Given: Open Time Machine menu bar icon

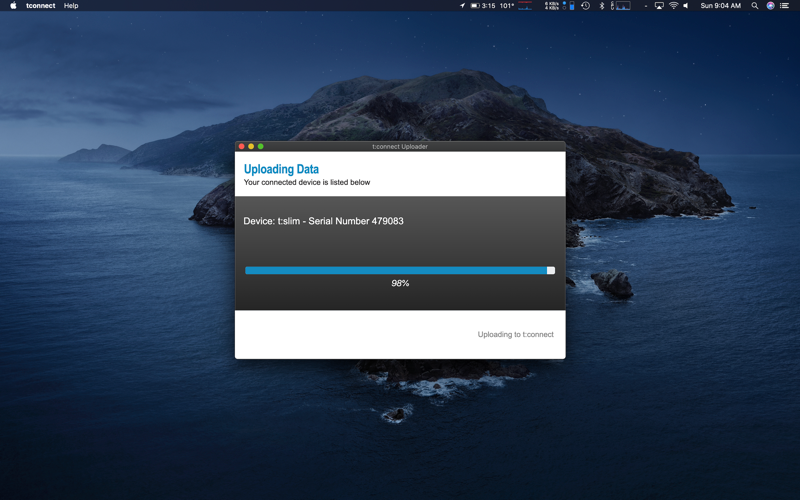Looking at the screenshot, I should point(586,6).
